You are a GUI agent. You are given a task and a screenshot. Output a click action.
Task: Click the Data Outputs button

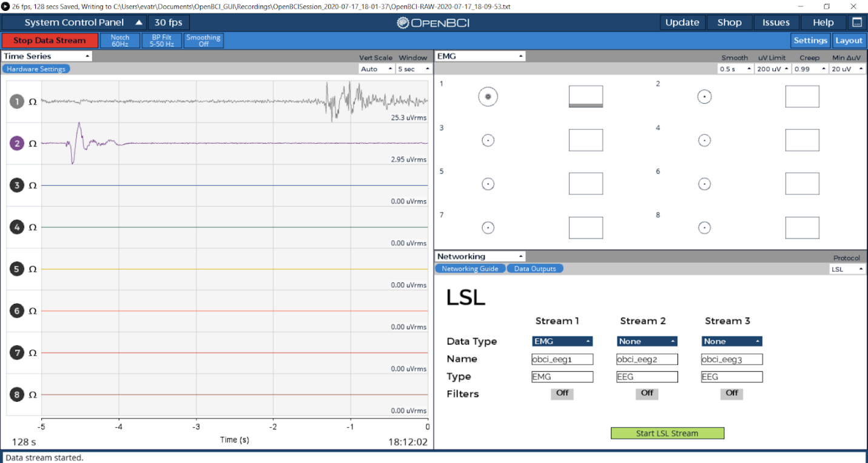tap(535, 269)
